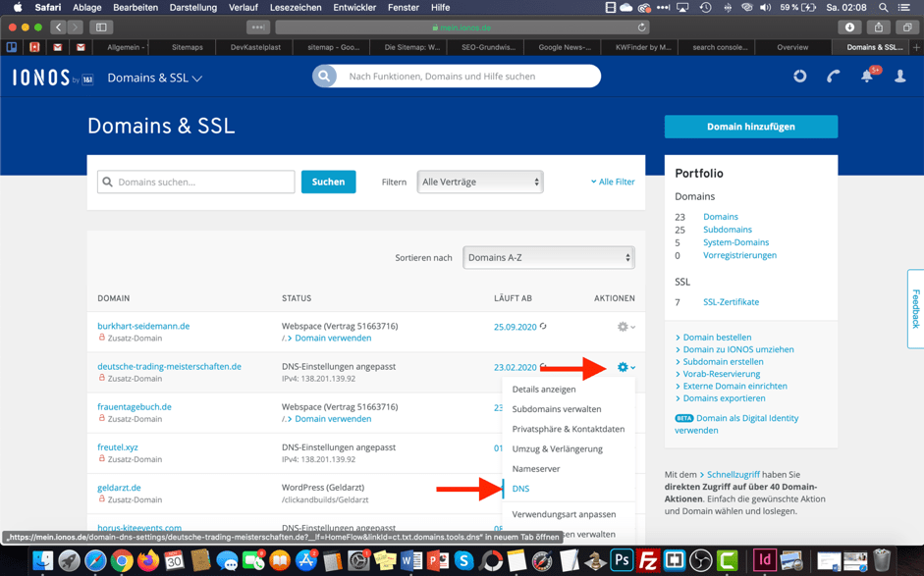Launch Firefox from the Dock
924x576 pixels.
[148, 560]
